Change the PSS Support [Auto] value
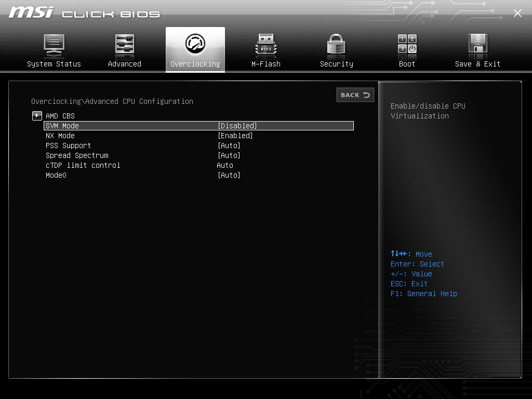532x399 pixels. coord(229,145)
